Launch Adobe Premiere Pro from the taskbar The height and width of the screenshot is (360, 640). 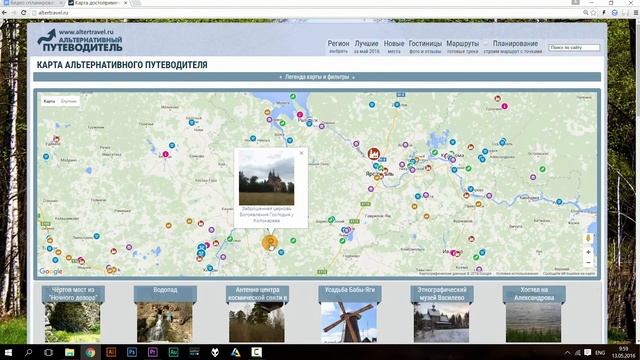pyautogui.click(x=153, y=352)
